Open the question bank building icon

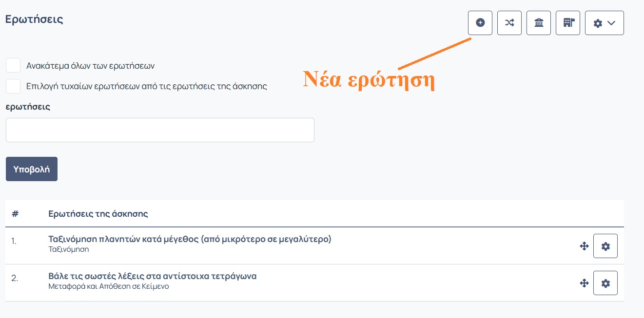point(539,23)
